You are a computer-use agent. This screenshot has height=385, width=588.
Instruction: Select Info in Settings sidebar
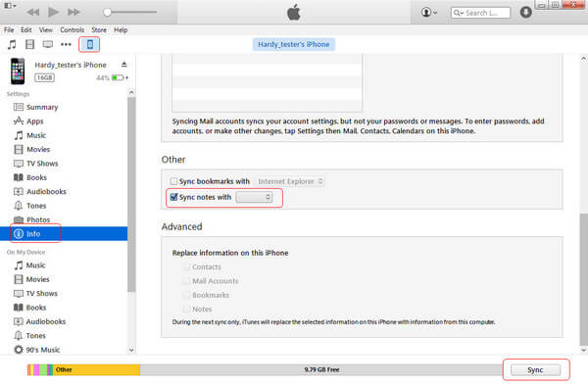(x=64, y=233)
